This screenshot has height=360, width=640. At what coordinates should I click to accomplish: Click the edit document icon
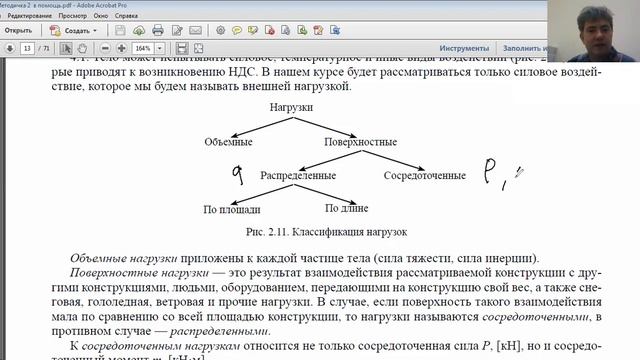[x=177, y=31]
